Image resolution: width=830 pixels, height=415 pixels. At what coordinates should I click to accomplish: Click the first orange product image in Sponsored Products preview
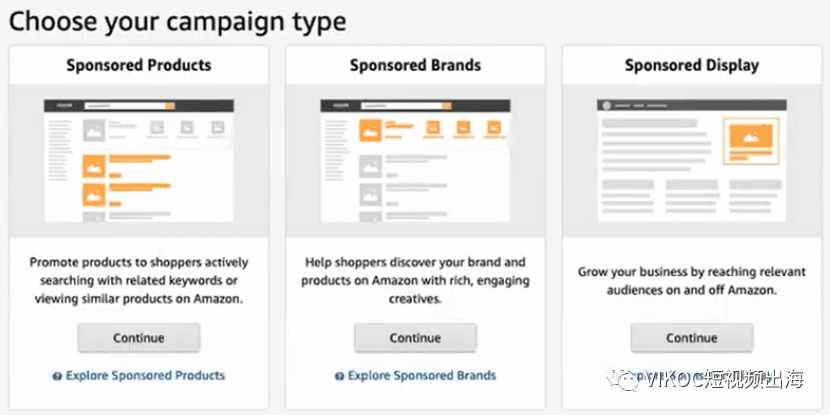[x=94, y=166]
